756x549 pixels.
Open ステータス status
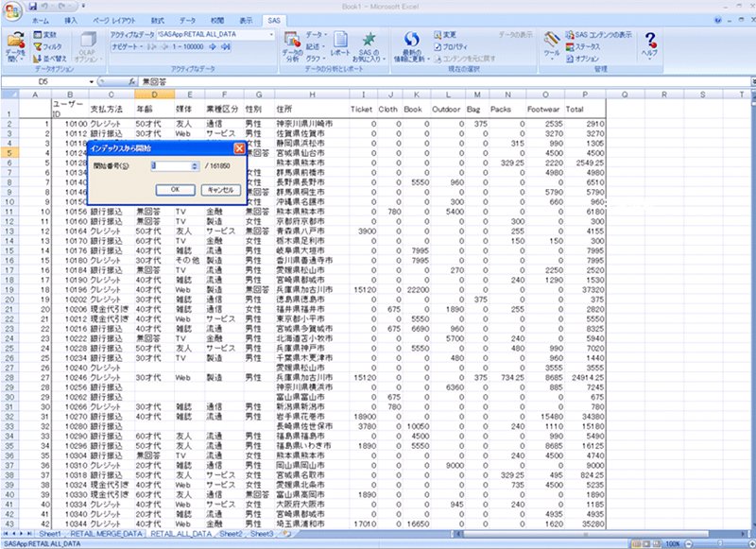(583, 46)
